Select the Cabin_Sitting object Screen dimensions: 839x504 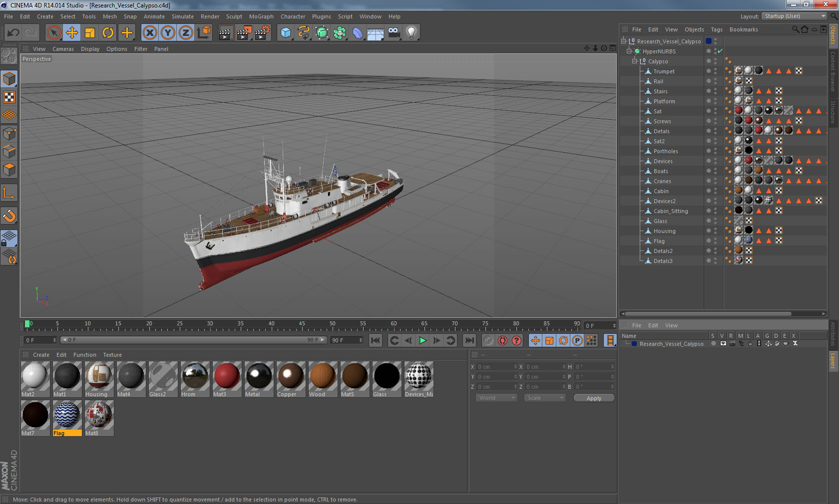click(671, 211)
